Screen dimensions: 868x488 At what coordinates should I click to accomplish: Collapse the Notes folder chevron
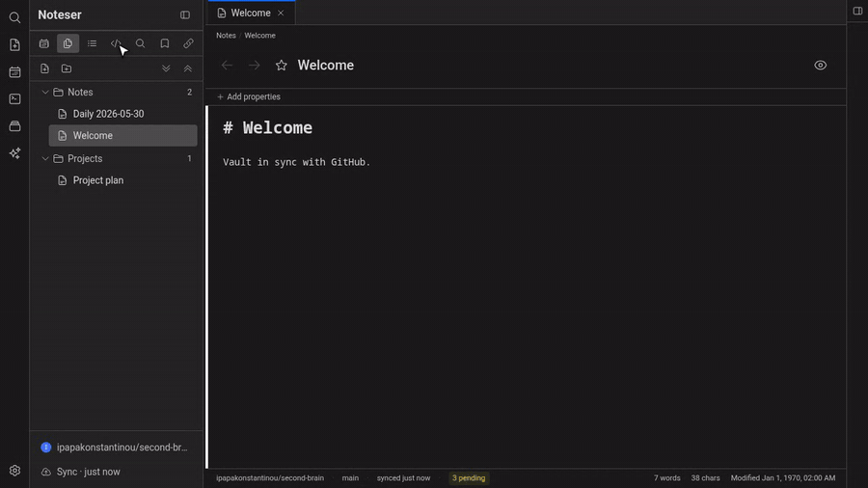click(x=45, y=93)
